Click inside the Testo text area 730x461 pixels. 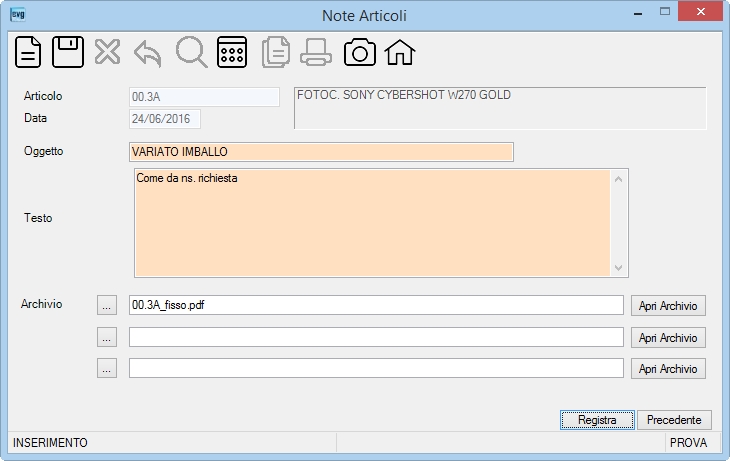click(x=372, y=223)
